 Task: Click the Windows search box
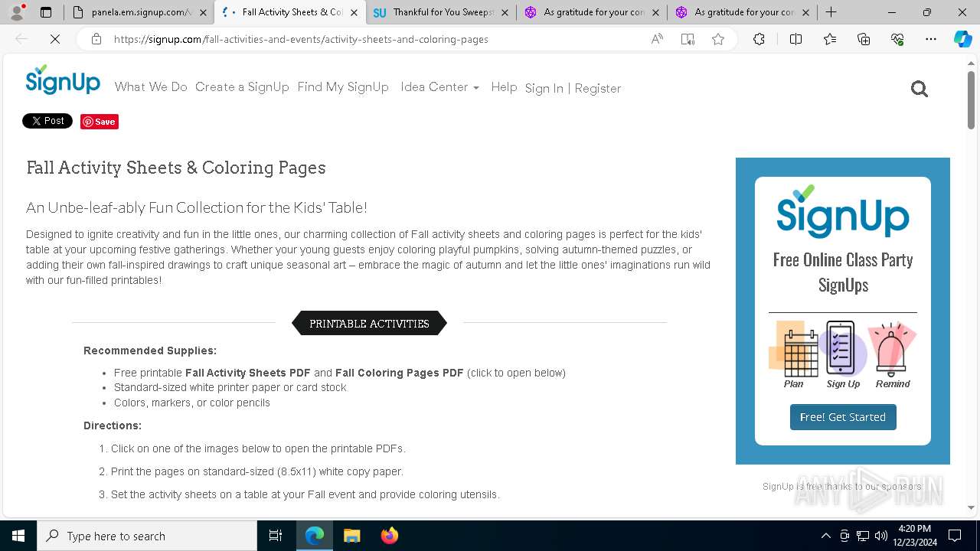click(x=147, y=536)
